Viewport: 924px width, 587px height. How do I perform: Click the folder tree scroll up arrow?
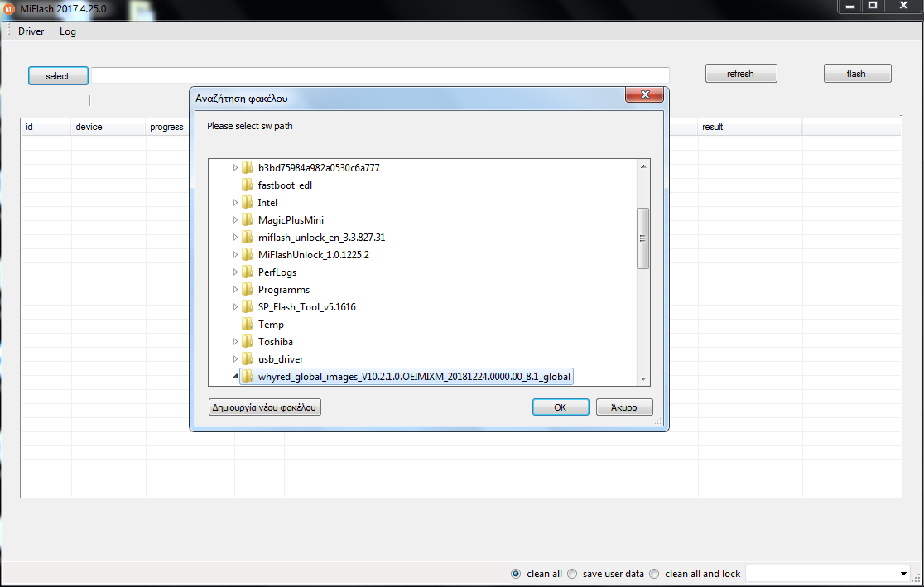point(643,166)
